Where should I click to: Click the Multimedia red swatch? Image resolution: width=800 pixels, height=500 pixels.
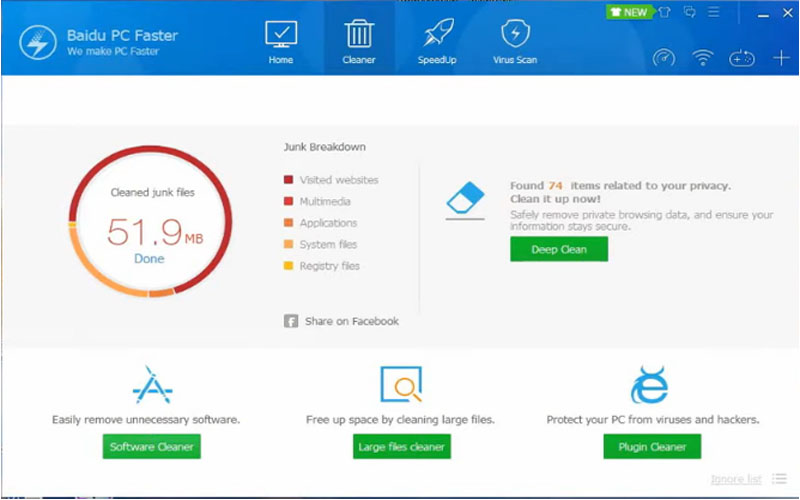pos(288,201)
